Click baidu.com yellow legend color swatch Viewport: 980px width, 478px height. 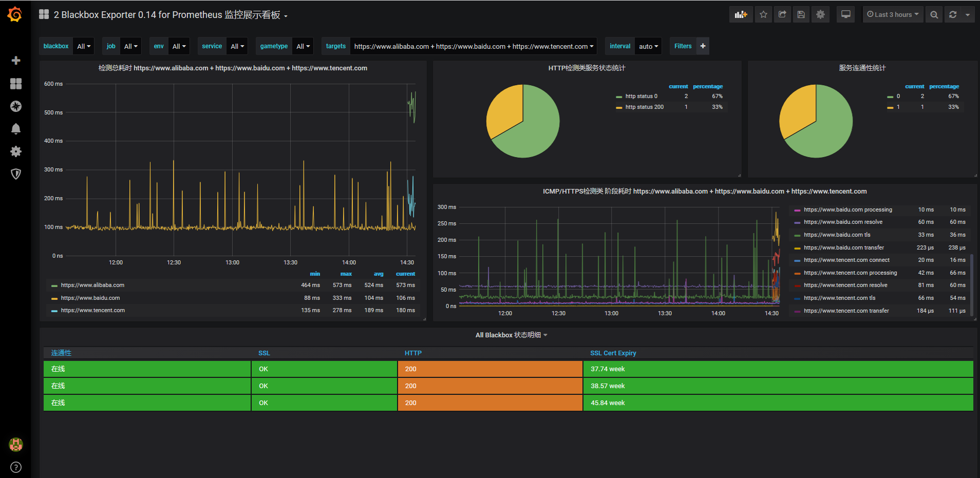click(x=54, y=298)
